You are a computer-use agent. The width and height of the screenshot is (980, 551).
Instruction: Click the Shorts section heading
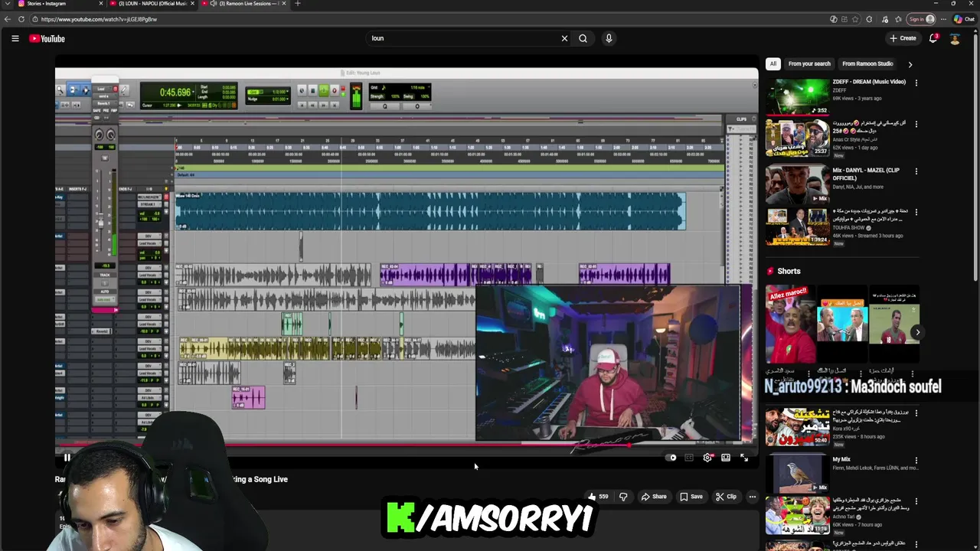coord(789,272)
